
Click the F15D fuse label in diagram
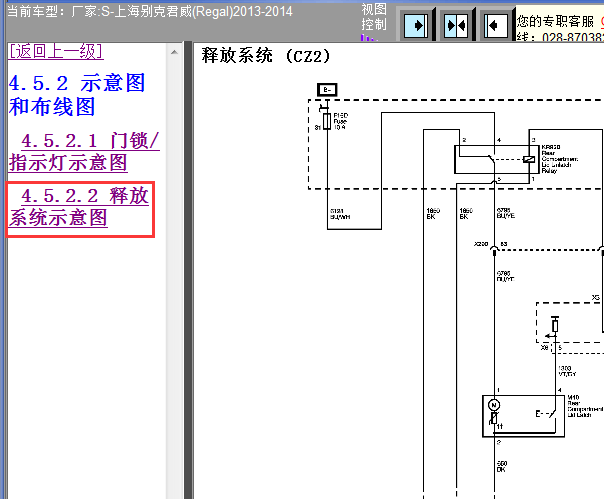pyautogui.click(x=341, y=121)
